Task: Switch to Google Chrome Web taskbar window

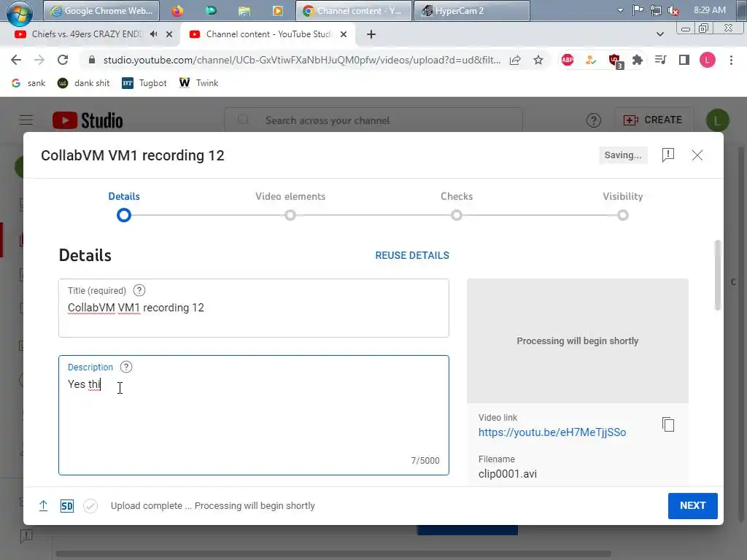Action: (x=101, y=10)
